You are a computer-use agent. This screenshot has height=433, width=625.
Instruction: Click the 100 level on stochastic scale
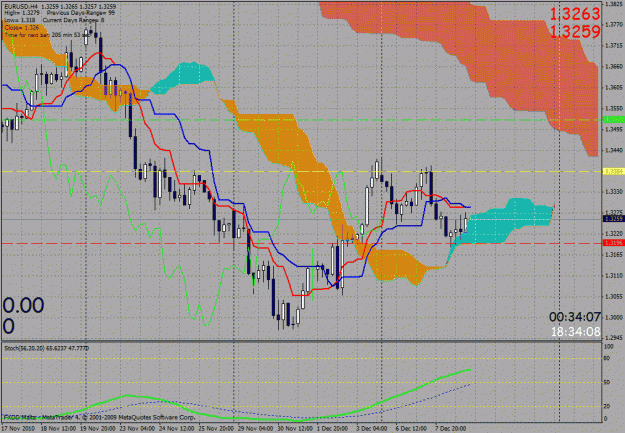click(x=609, y=347)
